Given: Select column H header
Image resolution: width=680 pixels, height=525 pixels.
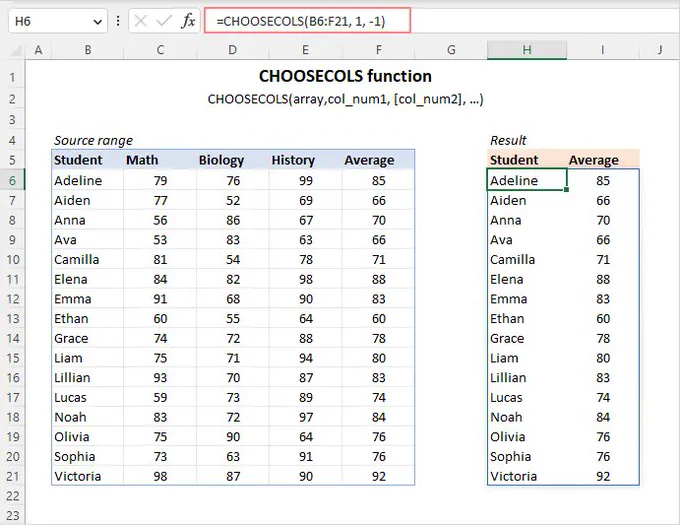Looking at the screenshot, I should [x=527, y=50].
